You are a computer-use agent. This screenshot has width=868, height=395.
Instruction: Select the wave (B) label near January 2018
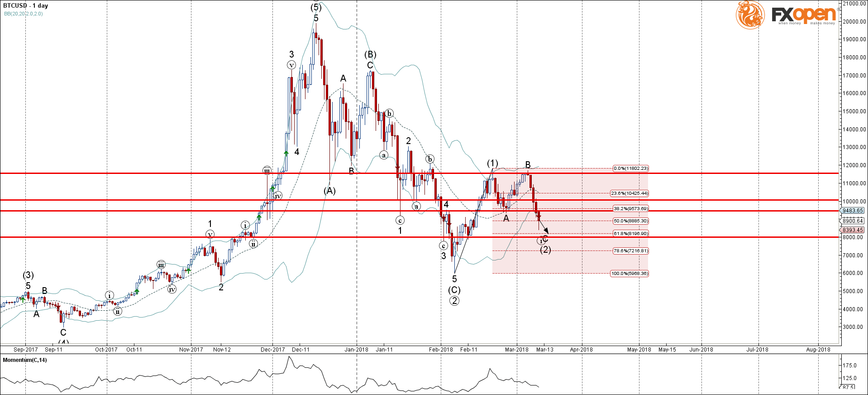[370, 54]
